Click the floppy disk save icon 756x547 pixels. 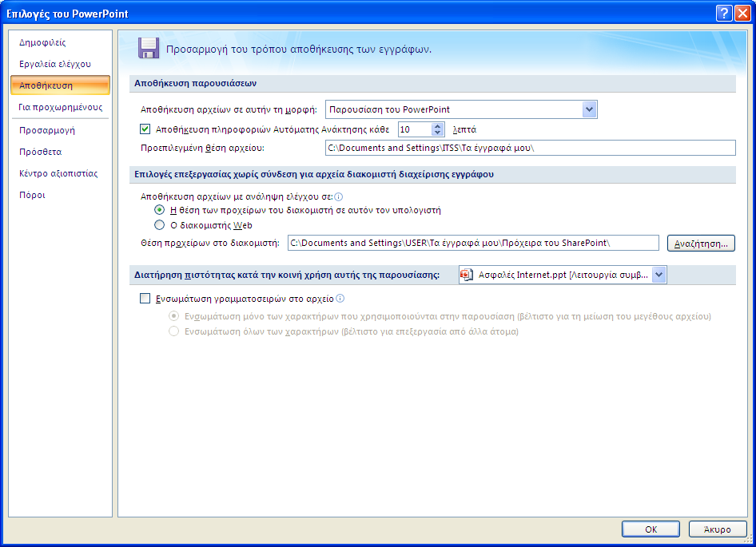click(149, 48)
